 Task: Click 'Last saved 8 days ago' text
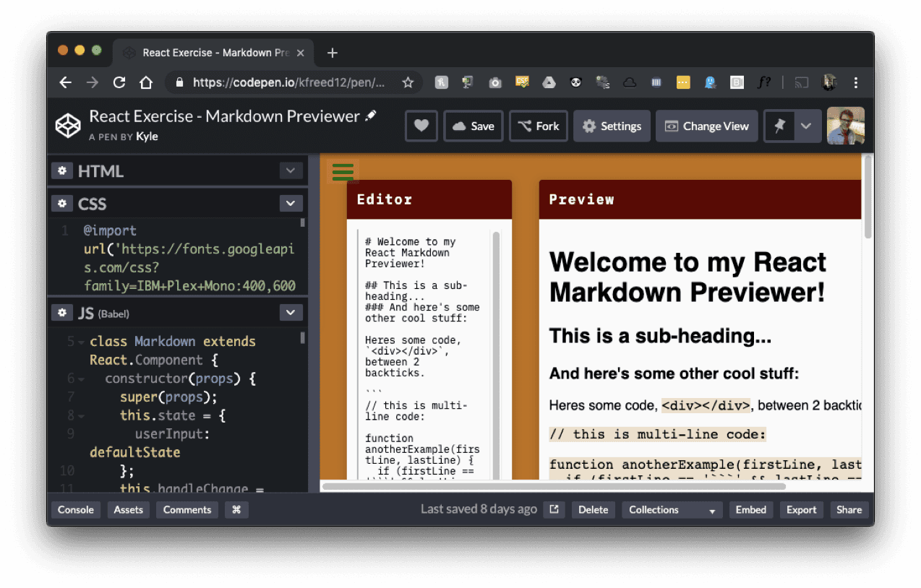click(479, 509)
